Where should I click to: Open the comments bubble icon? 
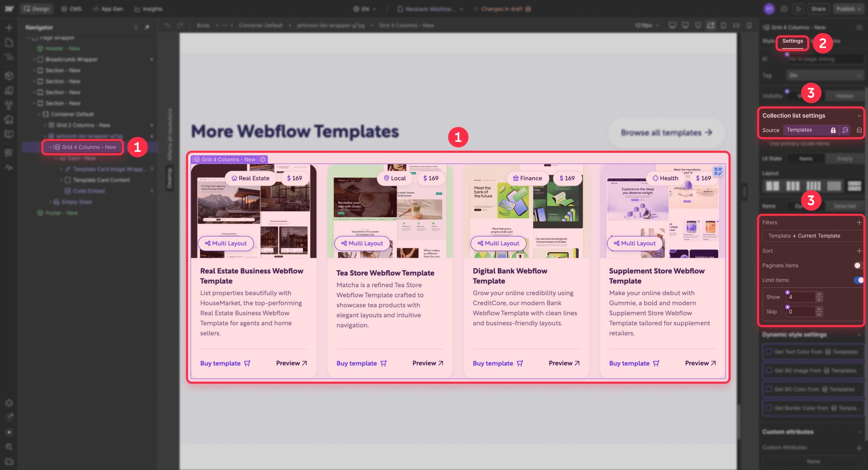[784, 9]
